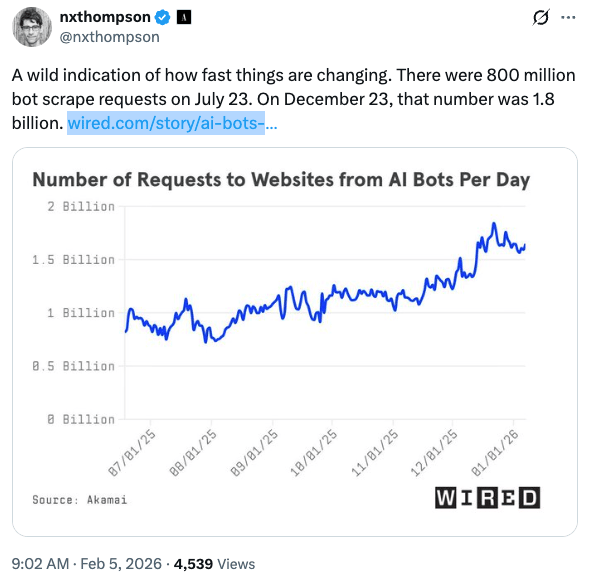Click the 4,539 Views count
The height and width of the screenshot is (583, 593).
(x=214, y=564)
